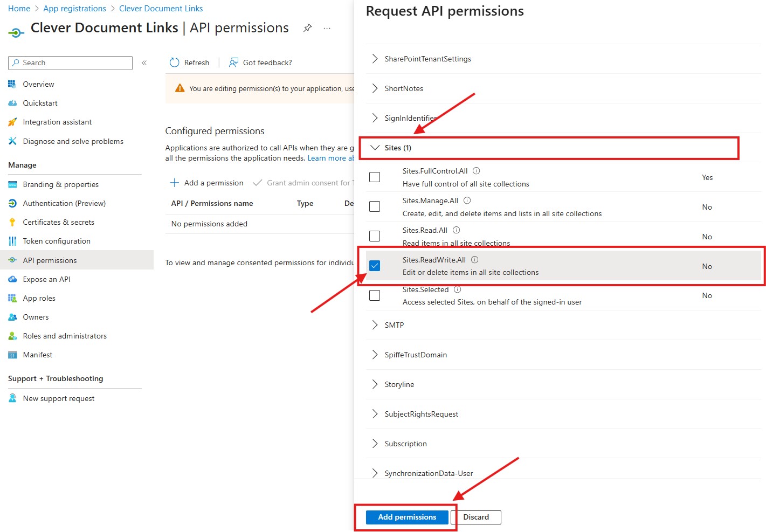Tick the Sites.Manage.All checkbox
Screen dimensions: 766x532
[x=375, y=207]
